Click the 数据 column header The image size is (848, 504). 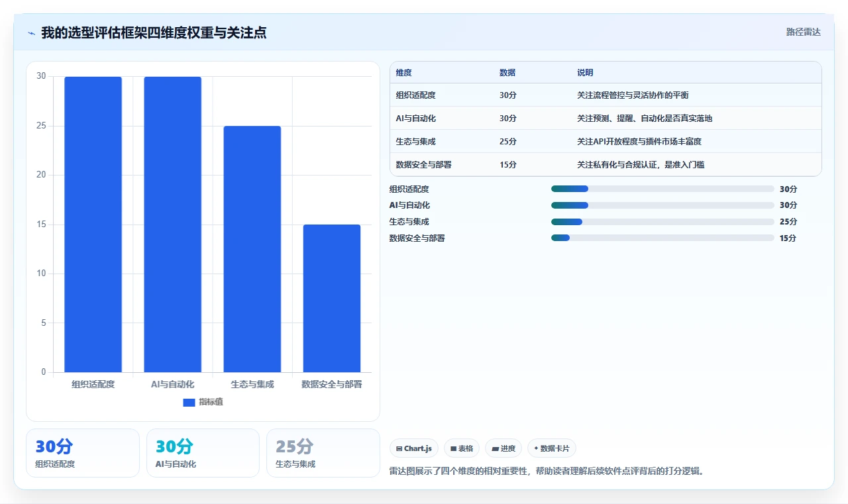pos(507,73)
